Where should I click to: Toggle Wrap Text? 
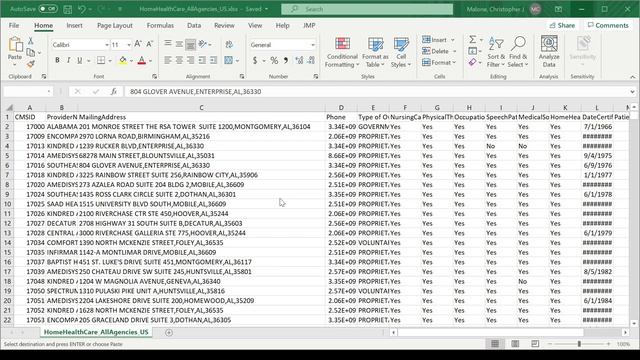[x=229, y=44]
